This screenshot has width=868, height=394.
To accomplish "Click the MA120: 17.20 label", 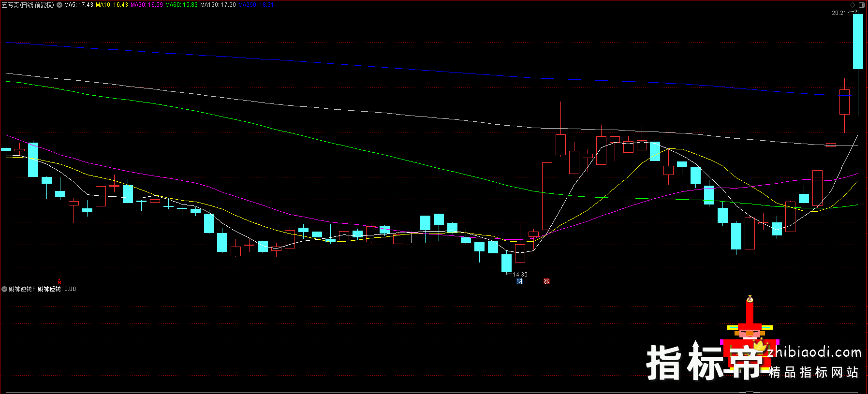I will (218, 5).
